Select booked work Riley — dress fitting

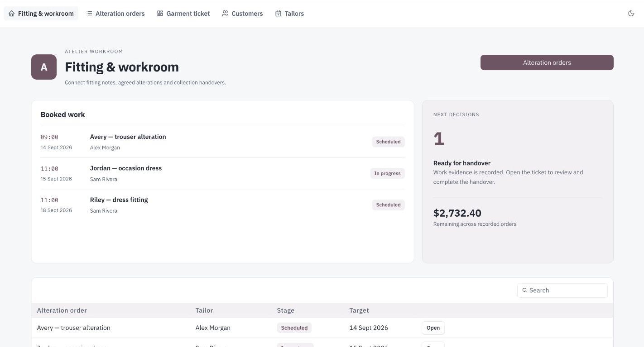coord(222,204)
